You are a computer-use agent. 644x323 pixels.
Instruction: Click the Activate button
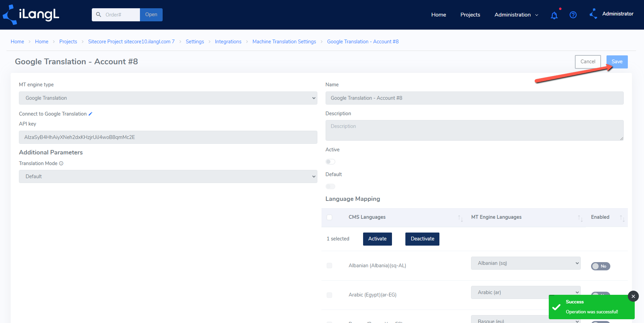point(377,239)
